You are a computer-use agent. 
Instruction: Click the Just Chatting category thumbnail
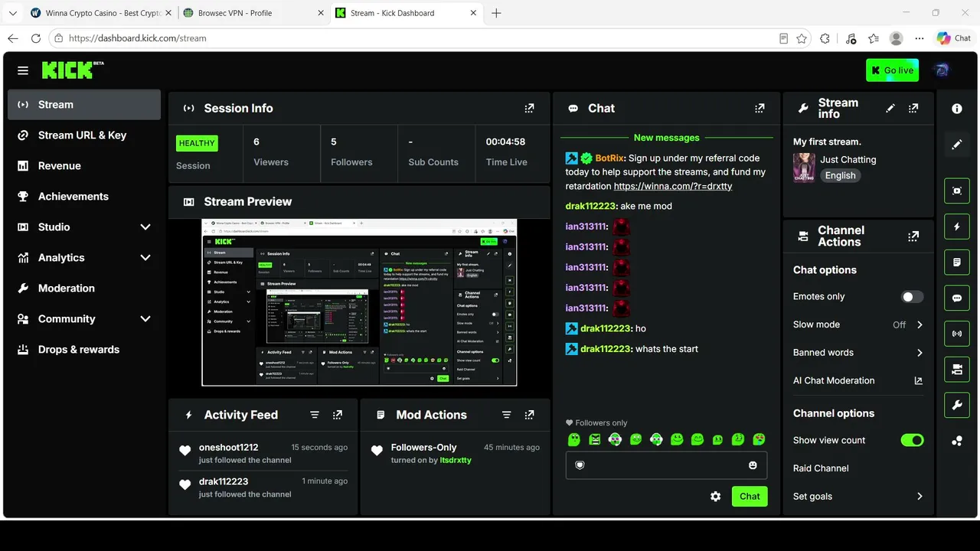click(804, 168)
